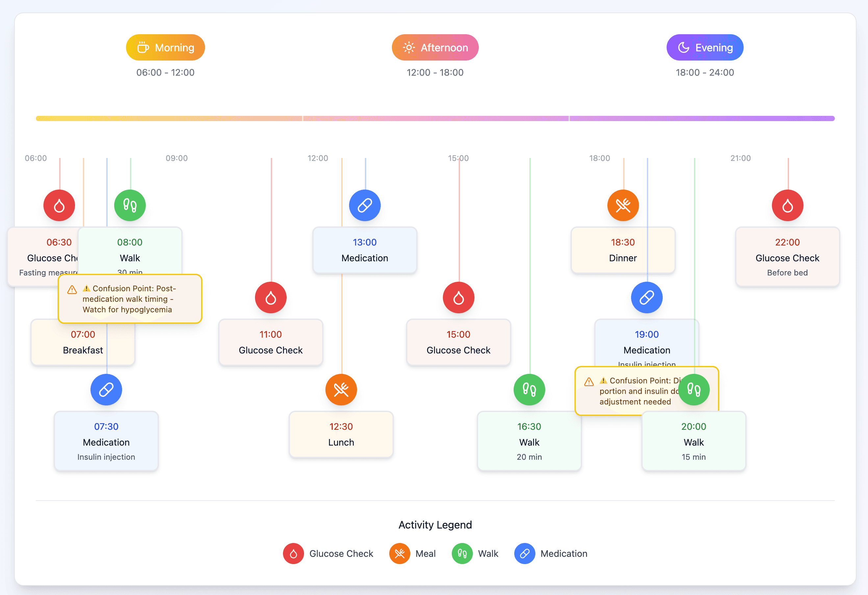Click the 07:30 medication pill icon

coord(106,390)
